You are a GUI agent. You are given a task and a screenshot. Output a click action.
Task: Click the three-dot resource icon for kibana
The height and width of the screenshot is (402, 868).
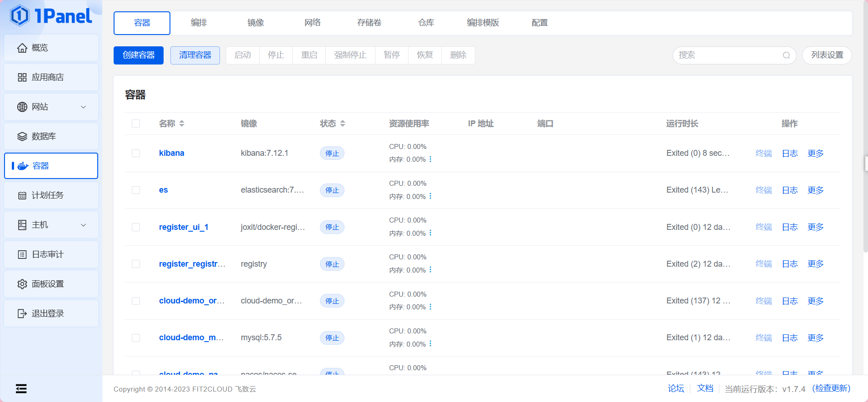430,159
